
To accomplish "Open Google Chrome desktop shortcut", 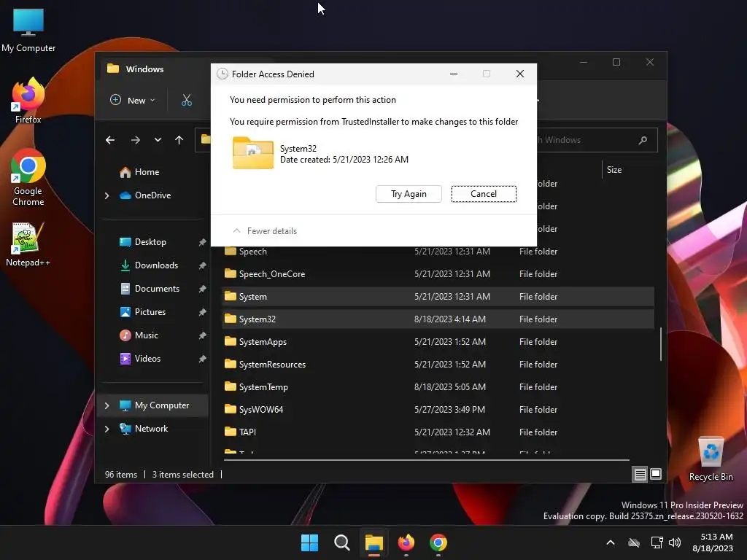I will [28, 178].
